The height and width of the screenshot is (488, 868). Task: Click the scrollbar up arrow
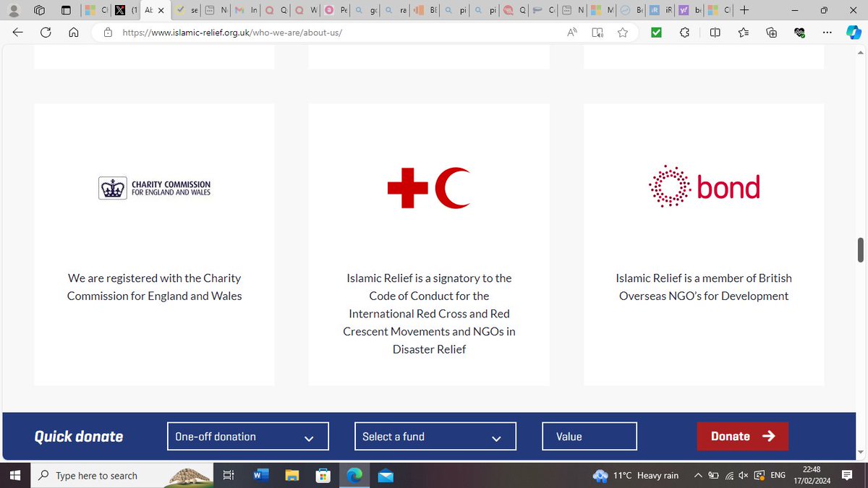pos(860,53)
